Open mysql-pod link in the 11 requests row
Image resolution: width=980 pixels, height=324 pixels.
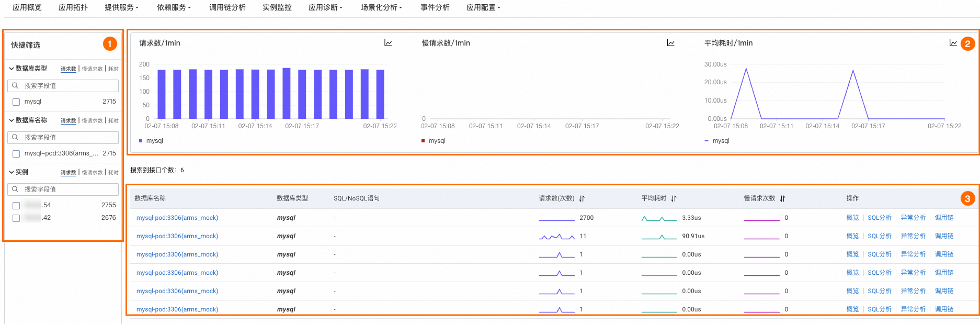tap(177, 236)
